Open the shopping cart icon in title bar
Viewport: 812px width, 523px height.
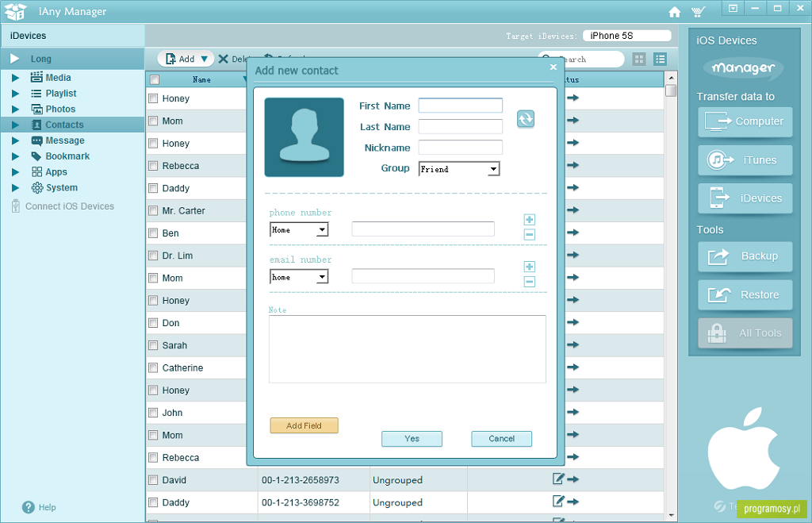(698, 12)
